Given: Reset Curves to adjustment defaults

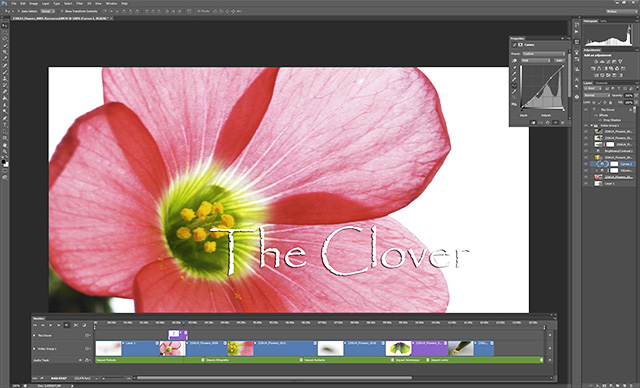Looking at the screenshot, I should coord(548,122).
